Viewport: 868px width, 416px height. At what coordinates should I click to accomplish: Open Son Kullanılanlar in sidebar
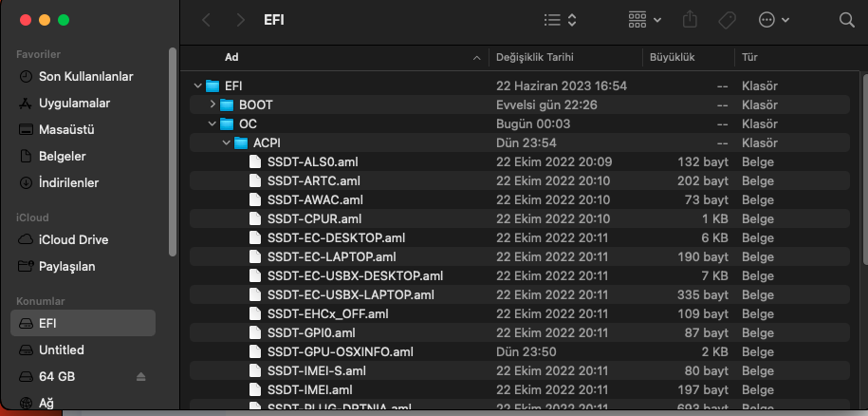pos(85,76)
